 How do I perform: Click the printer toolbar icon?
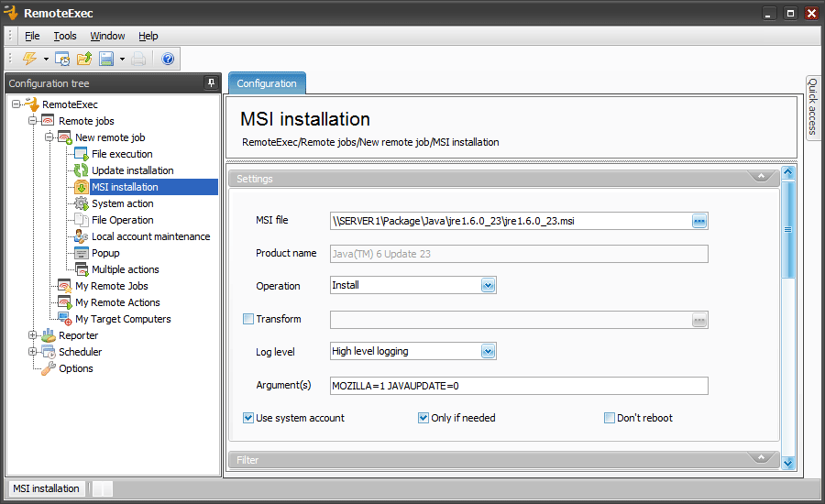(139, 59)
